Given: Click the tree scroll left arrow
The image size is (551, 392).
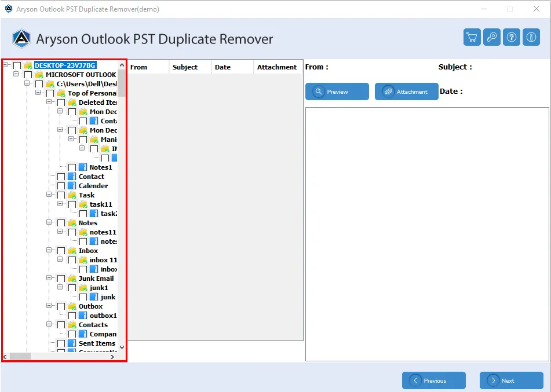Looking at the screenshot, I should click(5, 357).
